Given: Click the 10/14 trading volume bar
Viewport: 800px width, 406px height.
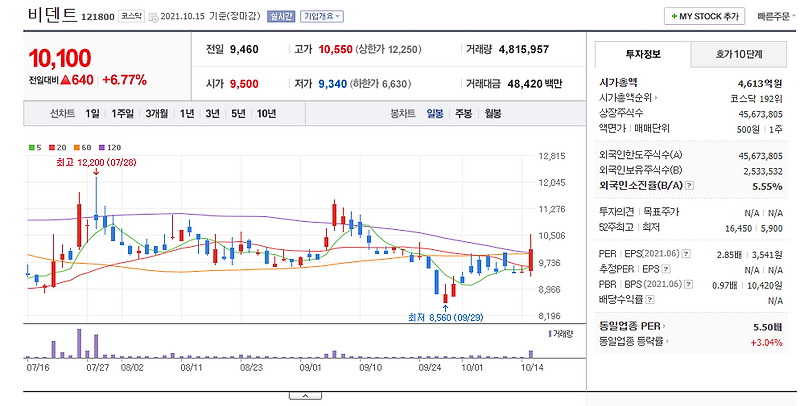Looking at the screenshot, I should click(531, 354).
